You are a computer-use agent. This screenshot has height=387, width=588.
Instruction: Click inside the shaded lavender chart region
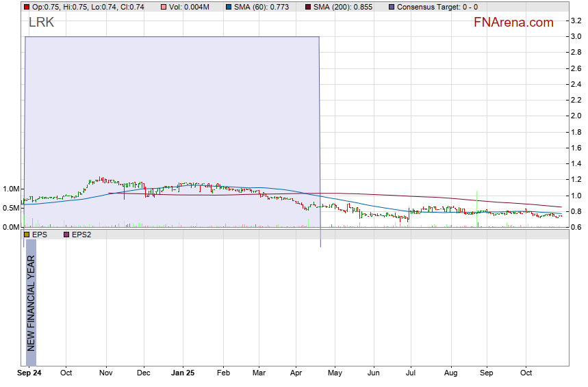tap(171, 103)
